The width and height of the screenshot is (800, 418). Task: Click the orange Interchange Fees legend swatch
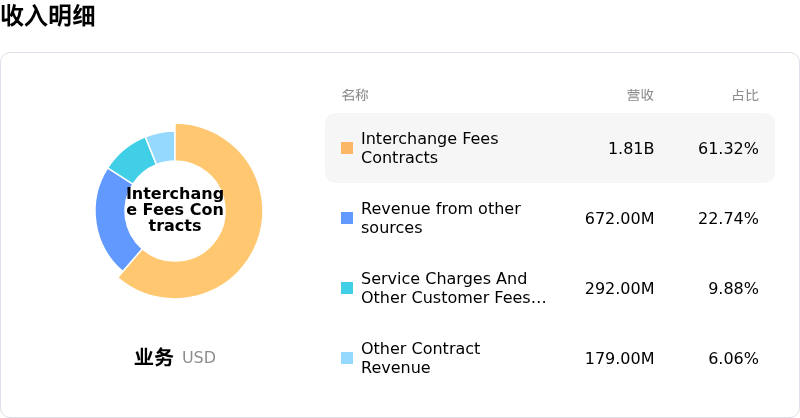pyautogui.click(x=347, y=148)
